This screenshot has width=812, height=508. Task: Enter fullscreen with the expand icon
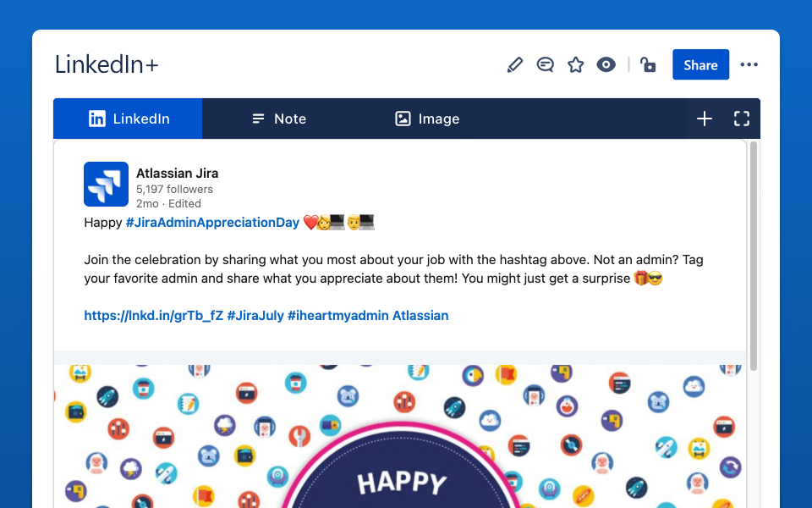[742, 119]
